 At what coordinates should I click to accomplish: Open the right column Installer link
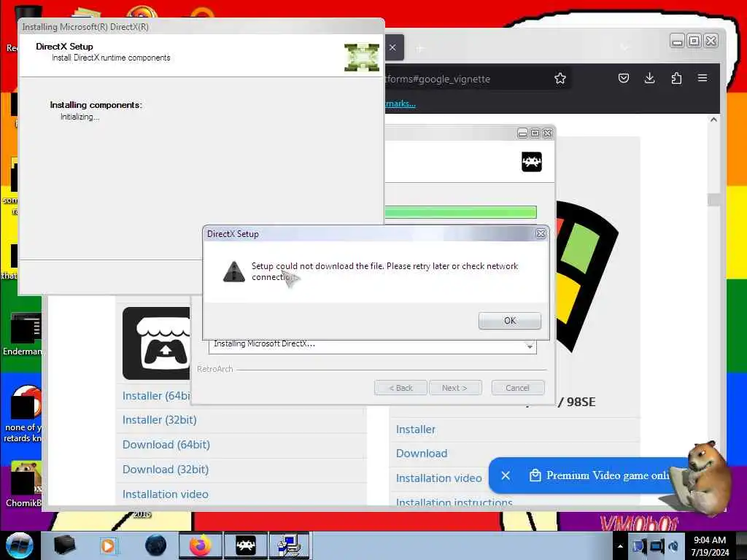tap(415, 429)
